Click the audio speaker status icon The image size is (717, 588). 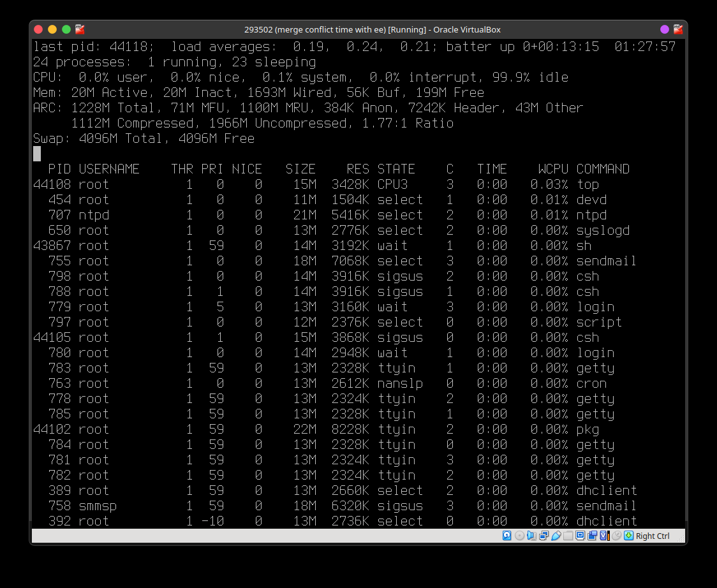tap(531, 536)
